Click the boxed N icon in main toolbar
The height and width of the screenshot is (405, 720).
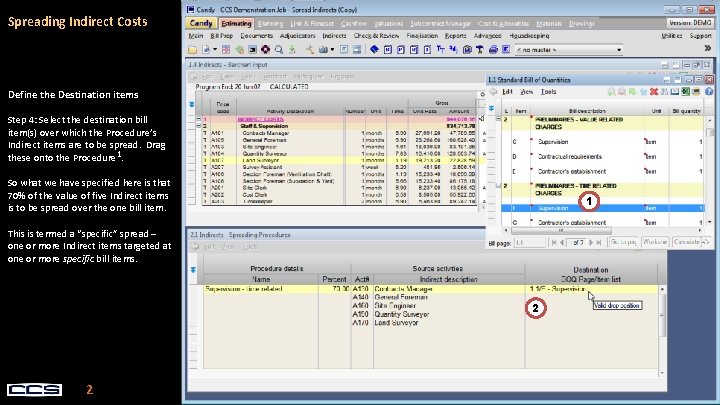click(x=388, y=50)
